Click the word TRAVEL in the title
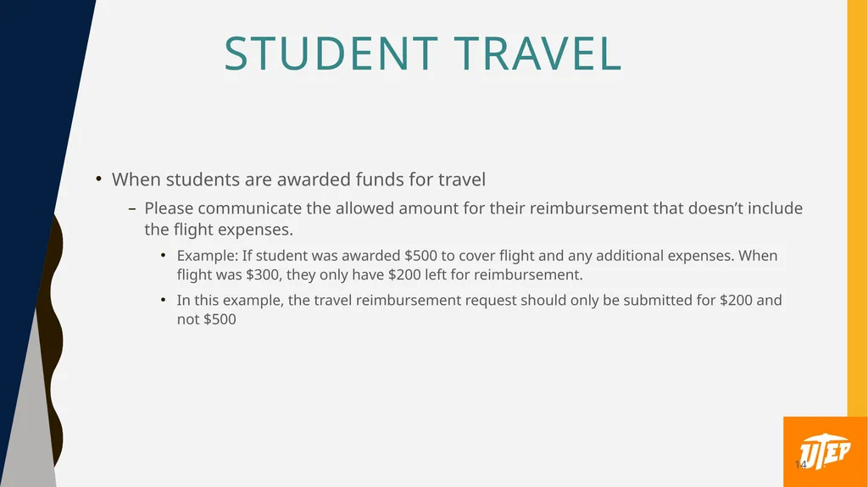Screen dimensions: 868x487 pyautogui.click(x=537, y=53)
